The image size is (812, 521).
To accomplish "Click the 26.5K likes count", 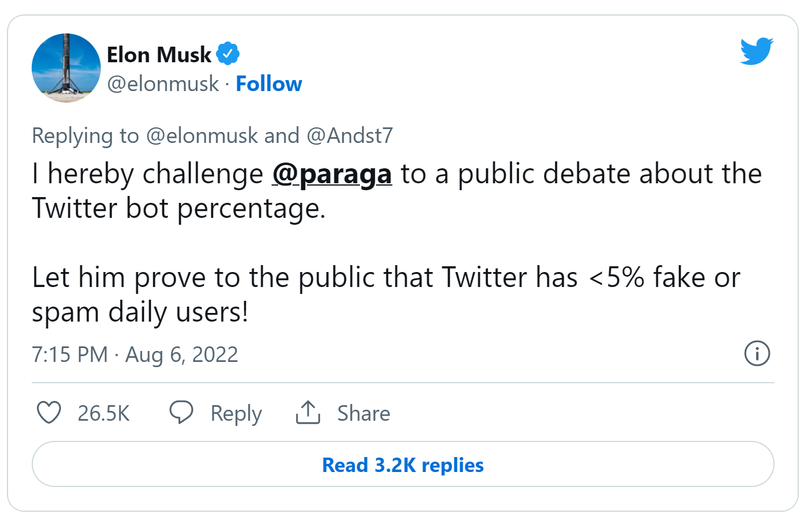I will tap(104, 413).
